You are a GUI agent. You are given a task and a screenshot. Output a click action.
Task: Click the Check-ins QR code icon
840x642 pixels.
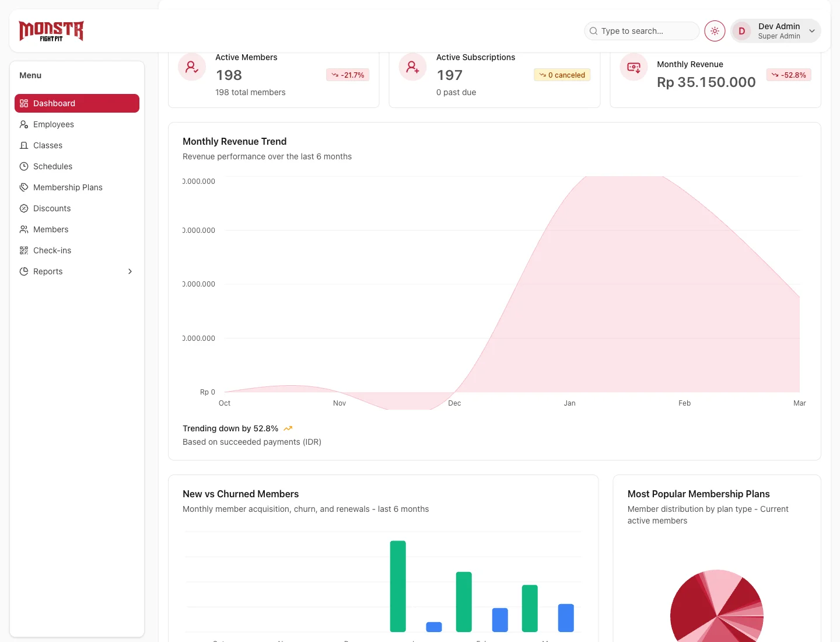click(x=24, y=250)
